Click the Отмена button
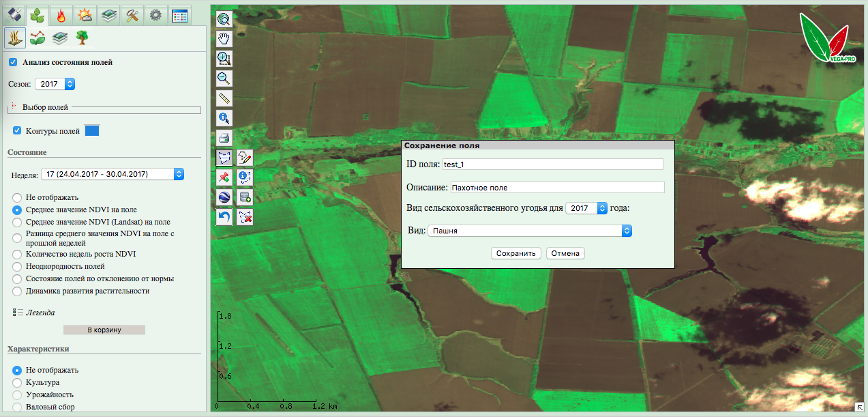Viewport: 868px width, 417px height. click(565, 253)
